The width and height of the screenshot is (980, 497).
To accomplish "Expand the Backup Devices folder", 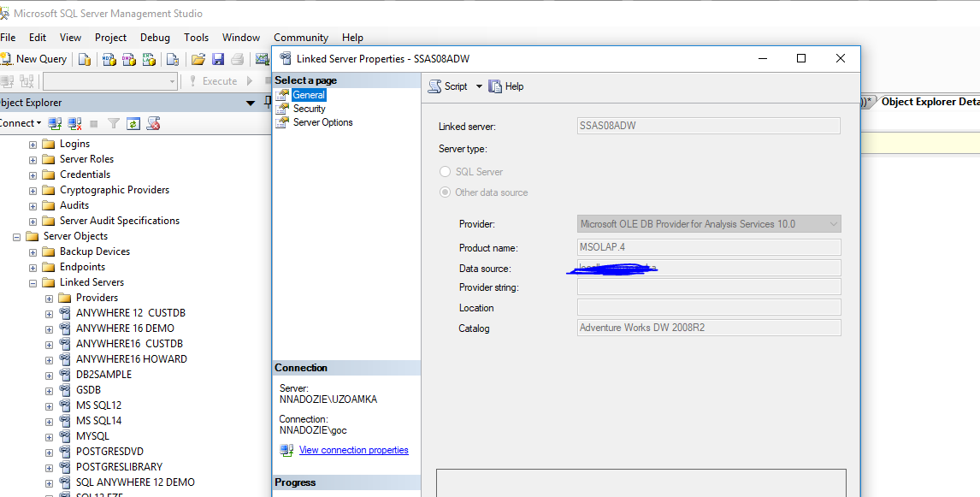I will (x=33, y=252).
